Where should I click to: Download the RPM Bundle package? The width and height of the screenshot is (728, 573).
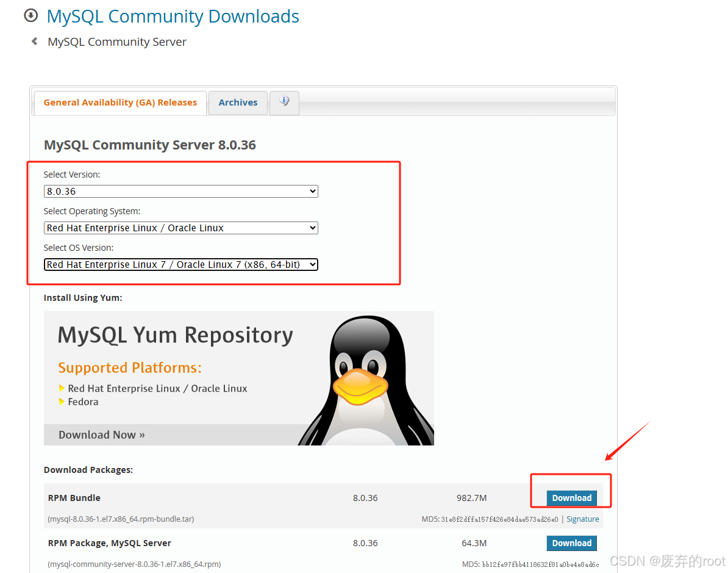click(571, 498)
